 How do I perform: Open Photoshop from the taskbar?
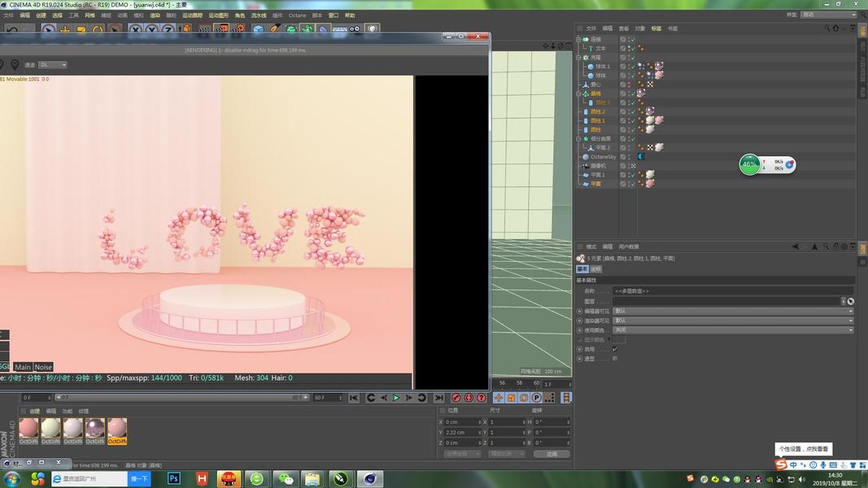point(174,478)
